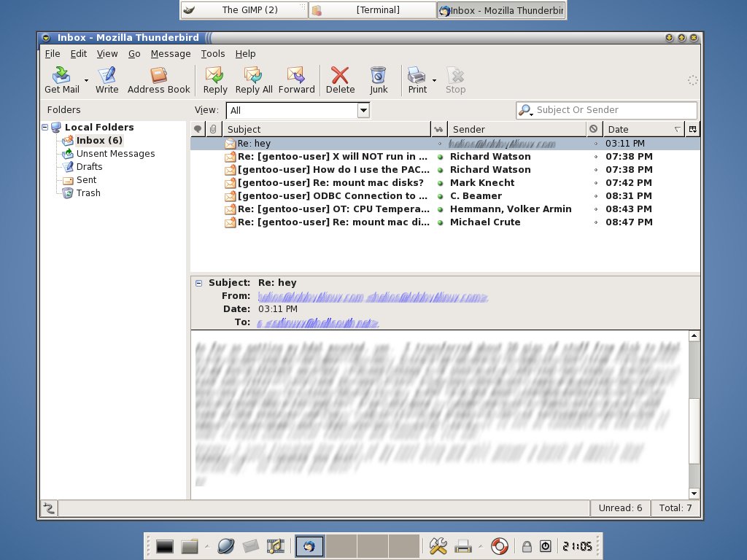Select 'X will NOT run in' message

[445, 157]
